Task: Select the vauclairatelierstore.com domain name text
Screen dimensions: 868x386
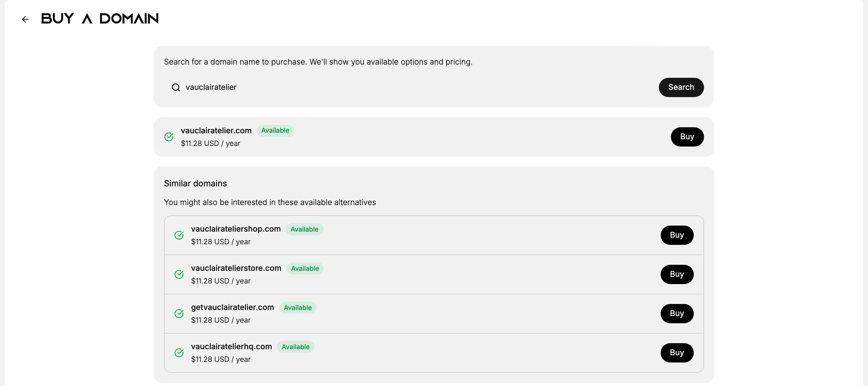Action: 236,268
